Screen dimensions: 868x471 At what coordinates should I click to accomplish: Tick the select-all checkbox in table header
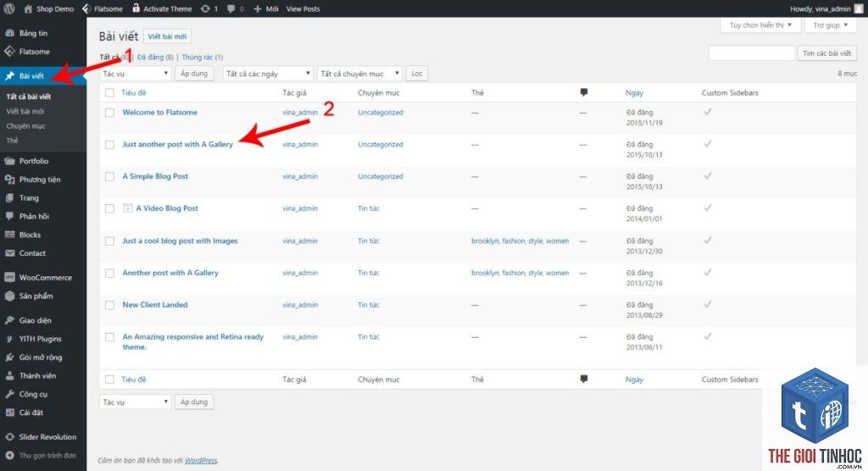coord(109,93)
